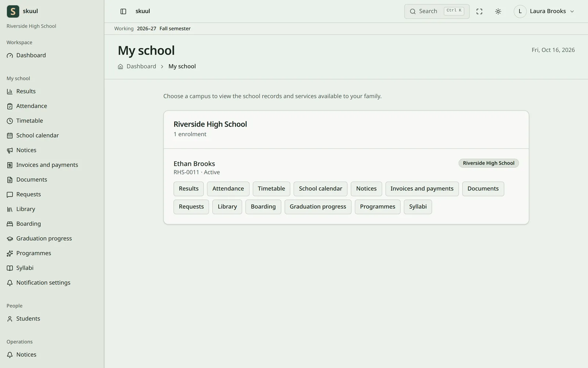Click the Dashboard gauge icon in sidebar
The image size is (588, 368).
coord(10,56)
